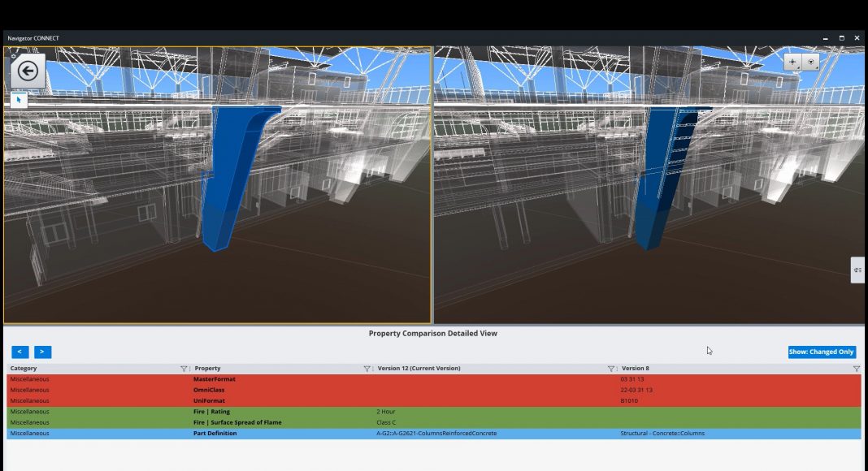The image size is (868, 471).
Task: Open the Category column filter
Action: point(184,369)
